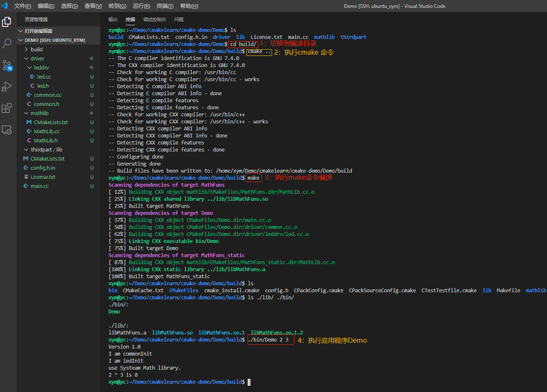Collapse the leddrv folder
547x392 pixels.
click(x=30, y=67)
